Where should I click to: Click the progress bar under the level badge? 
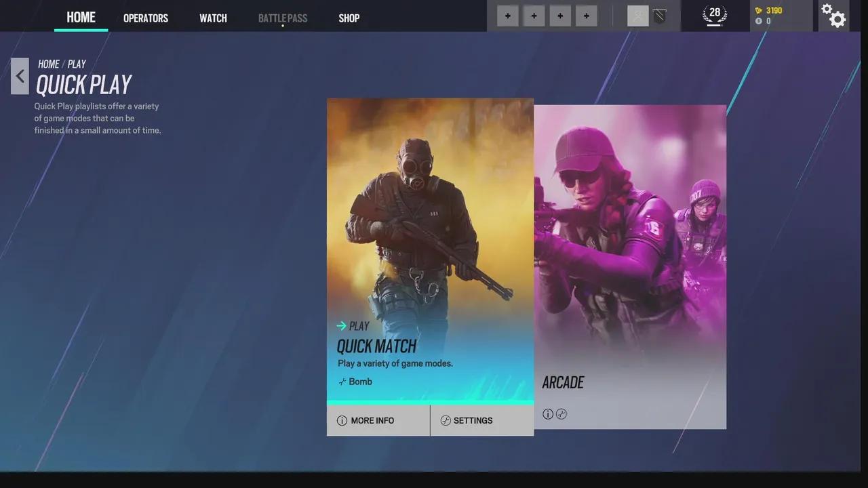[713, 25]
